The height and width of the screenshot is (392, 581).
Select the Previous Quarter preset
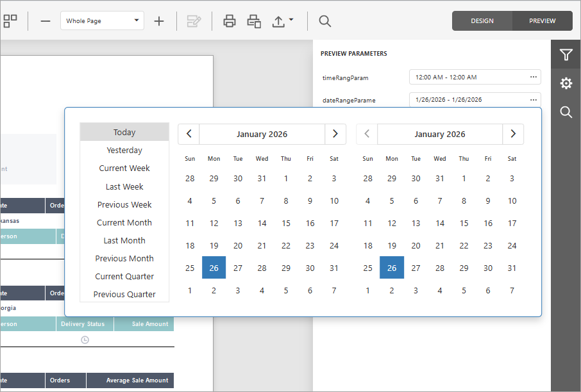(x=124, y=294)
